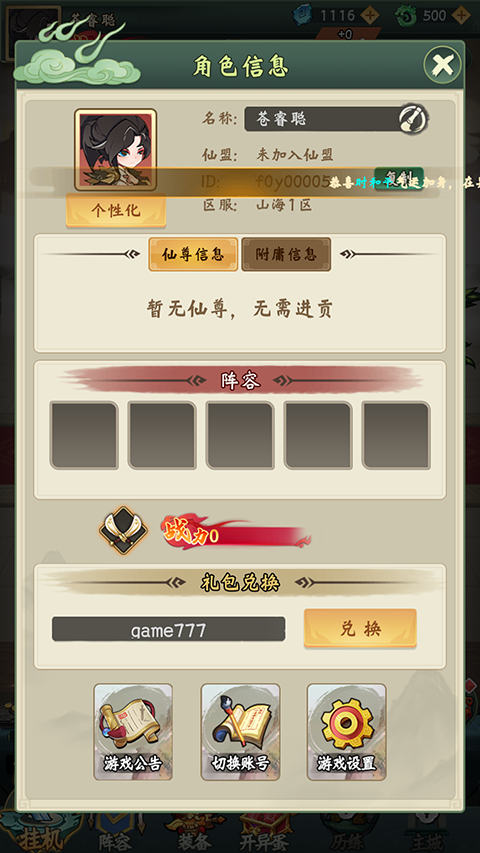Image resolution: width=480 pixels, height=853 pixels.
Task: Close the 角色信息 panel
Action: coord(443,65)
